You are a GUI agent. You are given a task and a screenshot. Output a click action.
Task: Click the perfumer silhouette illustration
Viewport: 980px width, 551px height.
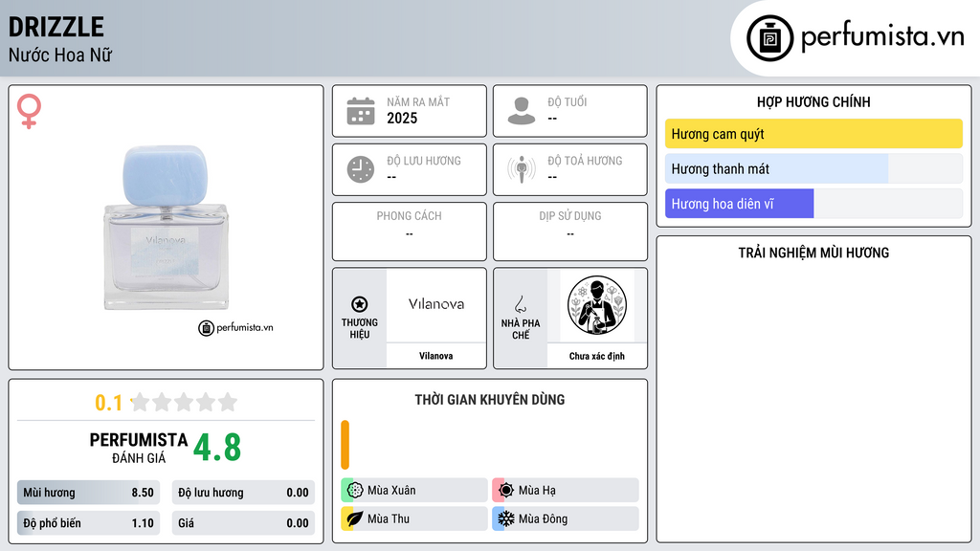coord(597,305)
